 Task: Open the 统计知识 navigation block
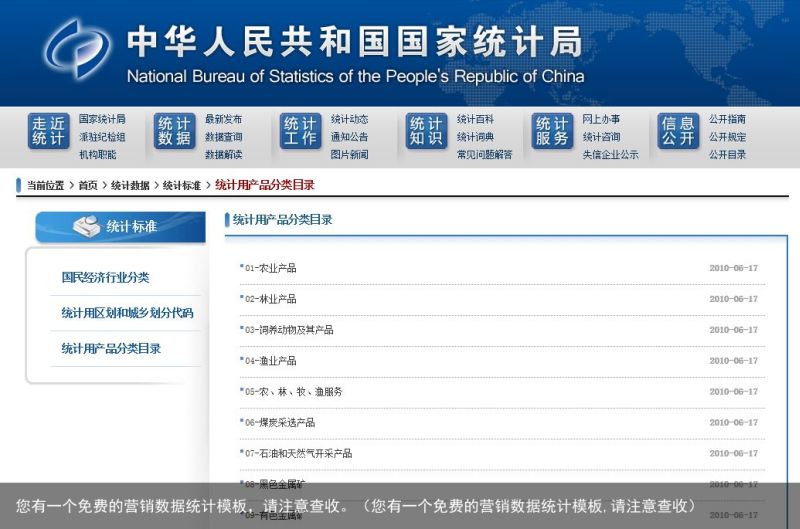click(427, 131)
